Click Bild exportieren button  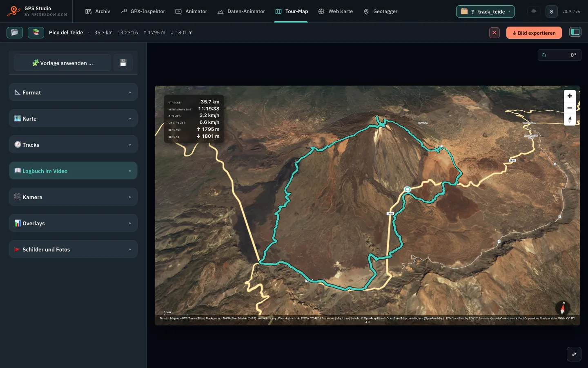coord(534,33)
